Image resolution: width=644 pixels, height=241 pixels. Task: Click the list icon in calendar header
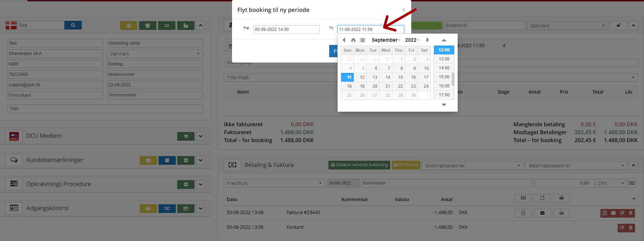(x=362, y=40)
